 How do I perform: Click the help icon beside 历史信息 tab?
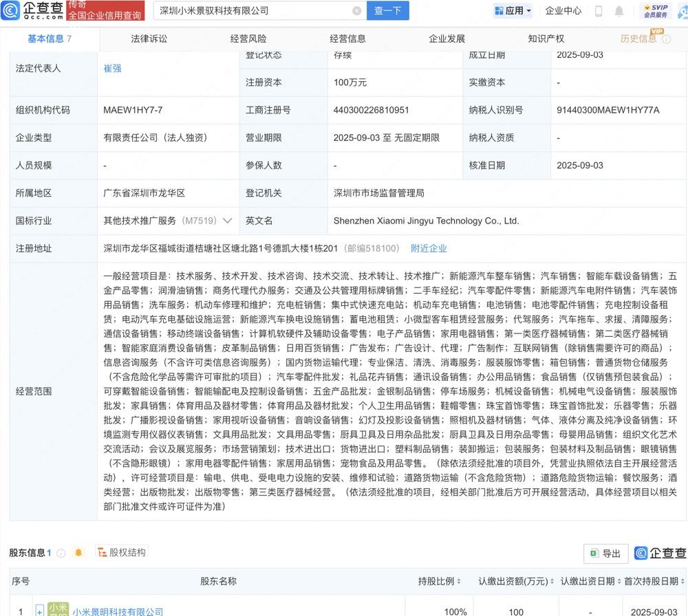666,39
